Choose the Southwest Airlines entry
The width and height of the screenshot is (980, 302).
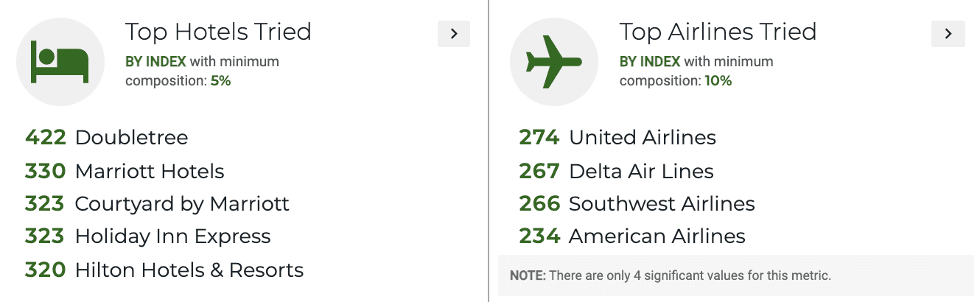click(x=637, y=204)
